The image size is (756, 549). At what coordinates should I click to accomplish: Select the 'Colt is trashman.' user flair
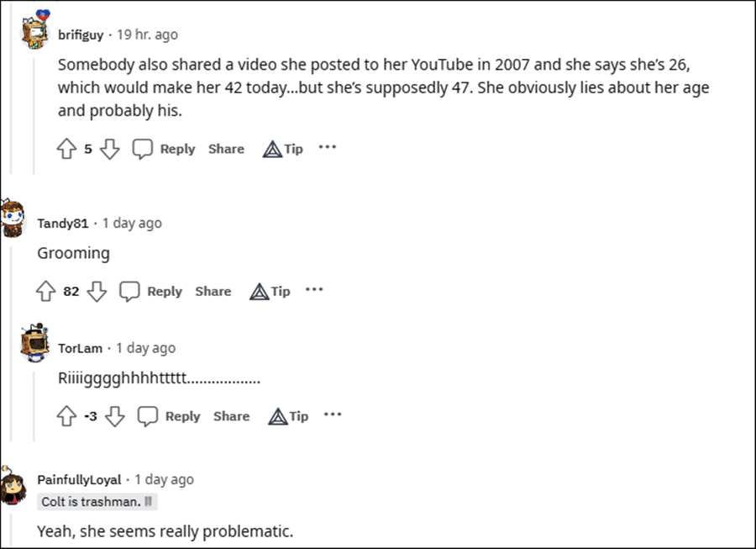point(96,501)
